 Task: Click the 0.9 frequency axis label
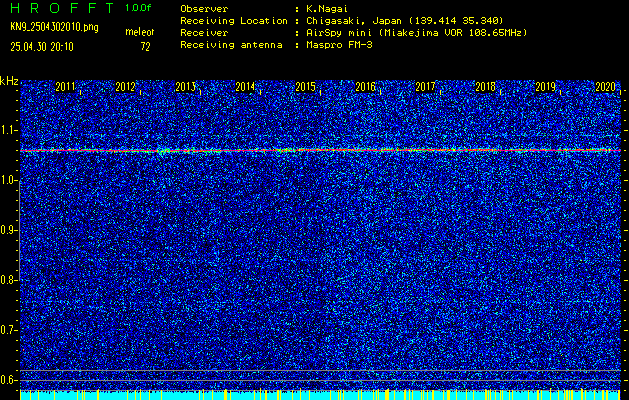pos(7,230)
